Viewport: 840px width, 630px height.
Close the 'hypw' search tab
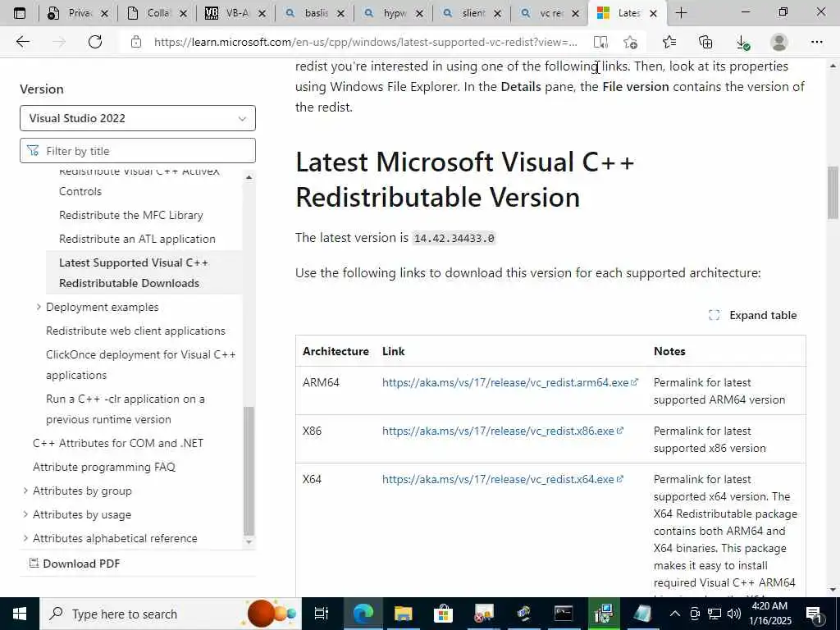point(419,13)
